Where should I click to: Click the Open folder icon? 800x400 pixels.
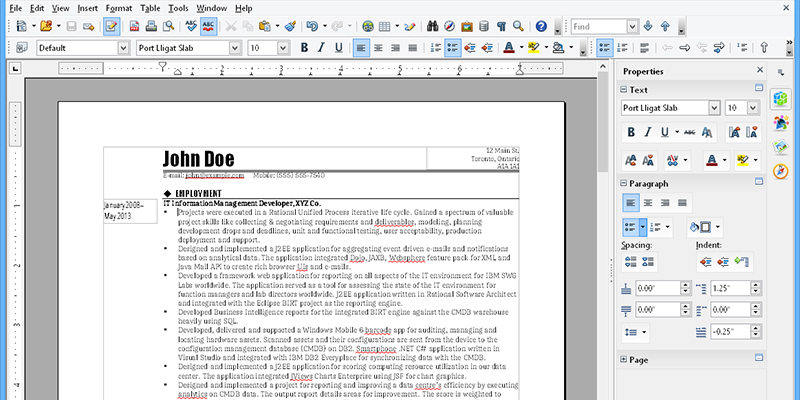[x=46, y=26]
